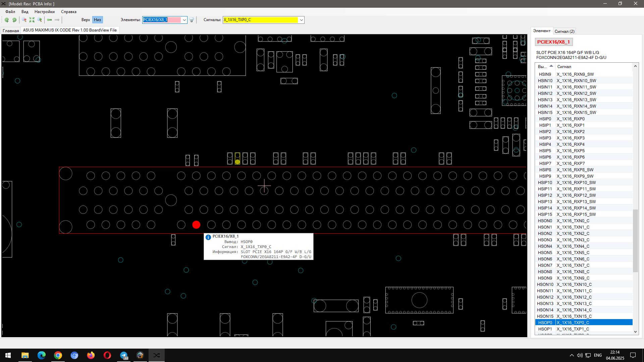This screenshot has height=362, width=644.
Task: Switch board view to Верх side
Action: point(86,20)
